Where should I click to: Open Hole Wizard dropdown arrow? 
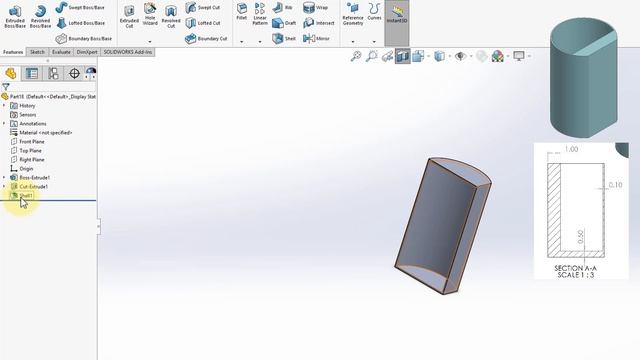[x=150, y=42]
